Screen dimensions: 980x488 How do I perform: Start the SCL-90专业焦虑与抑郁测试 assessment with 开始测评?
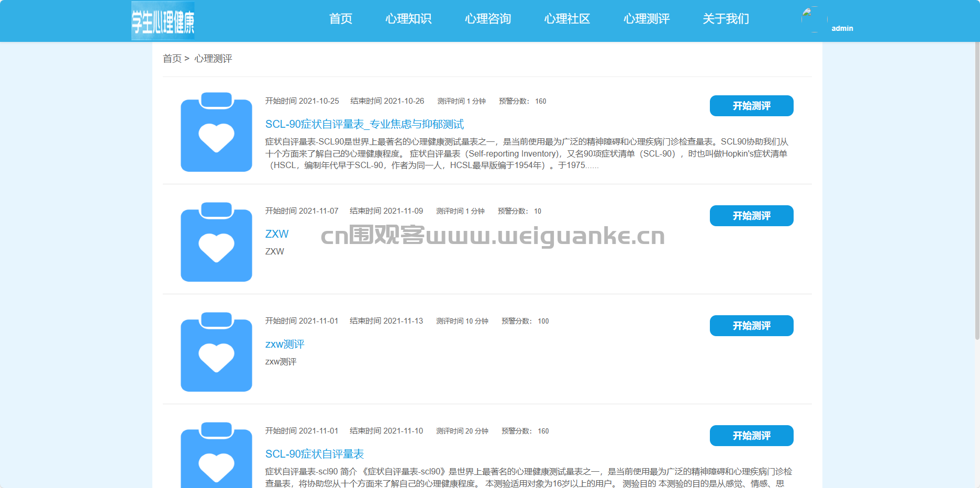[751, 106]
